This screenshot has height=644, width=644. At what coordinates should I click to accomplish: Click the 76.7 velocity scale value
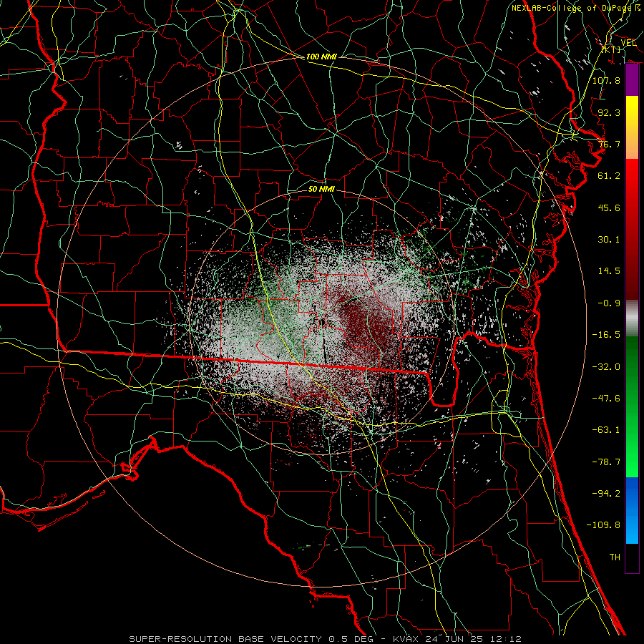[x=609, y=144]
